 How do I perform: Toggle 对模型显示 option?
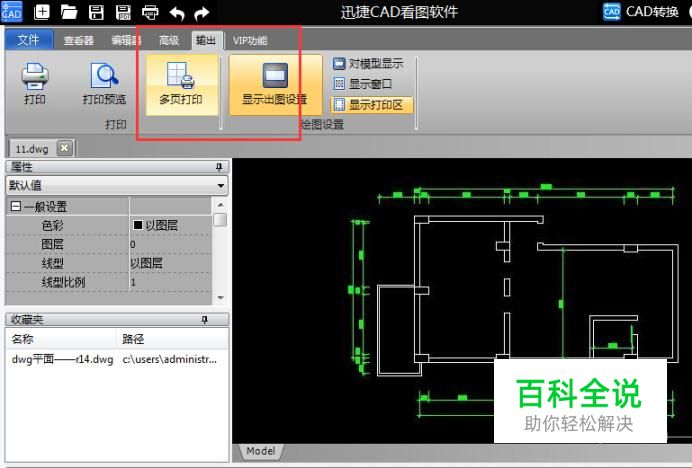pyautogui.click(x=368, y=64)
